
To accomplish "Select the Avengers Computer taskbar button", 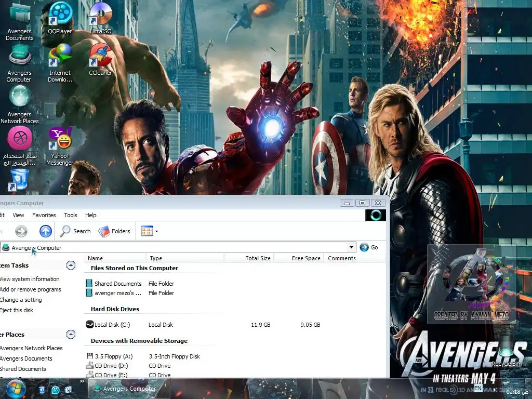I will 129,389.
